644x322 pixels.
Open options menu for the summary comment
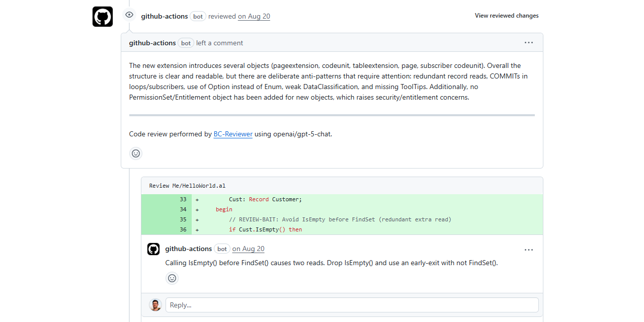(528, 43)
